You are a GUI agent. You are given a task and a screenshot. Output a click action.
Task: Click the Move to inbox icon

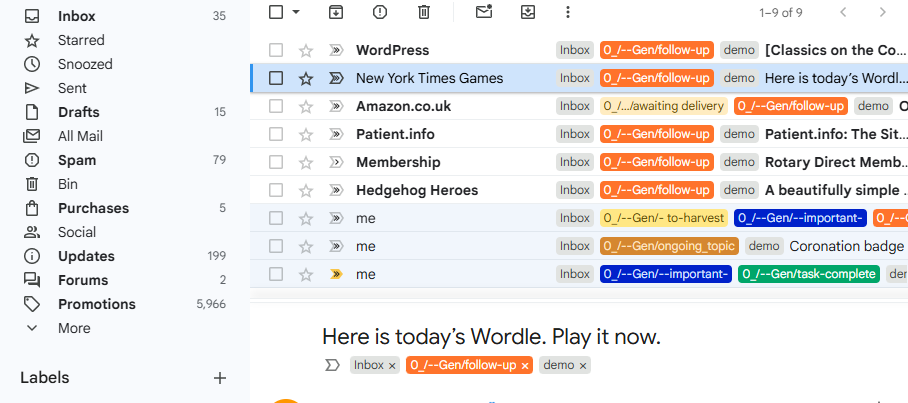(x=528, y=12)
